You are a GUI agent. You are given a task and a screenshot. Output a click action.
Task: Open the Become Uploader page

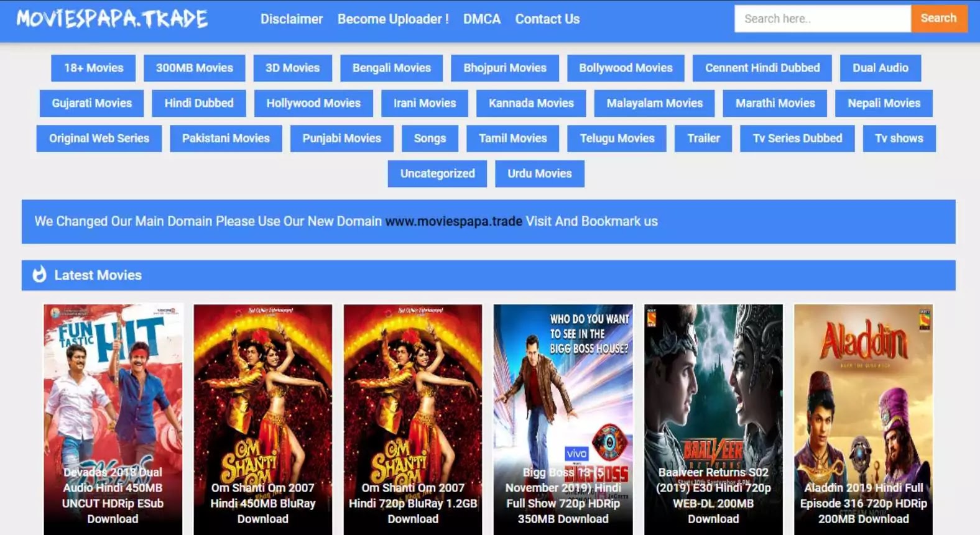pos(393,19)
